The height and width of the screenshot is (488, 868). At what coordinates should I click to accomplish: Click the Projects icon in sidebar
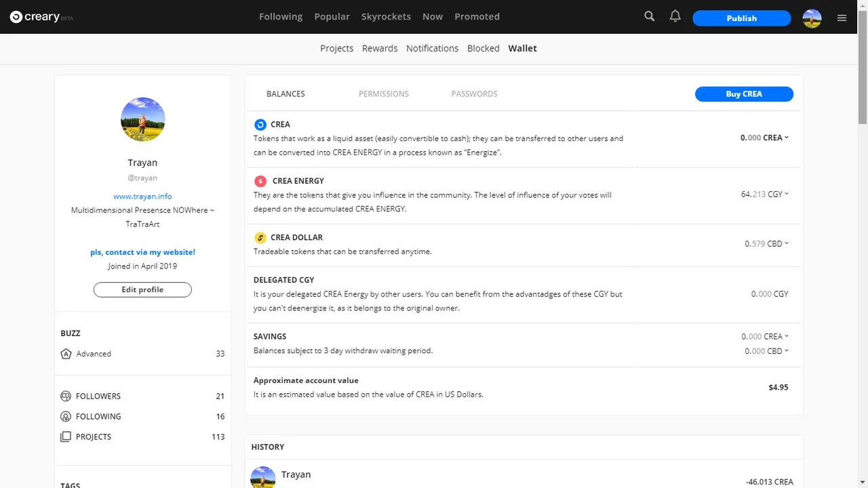[66, 436]
